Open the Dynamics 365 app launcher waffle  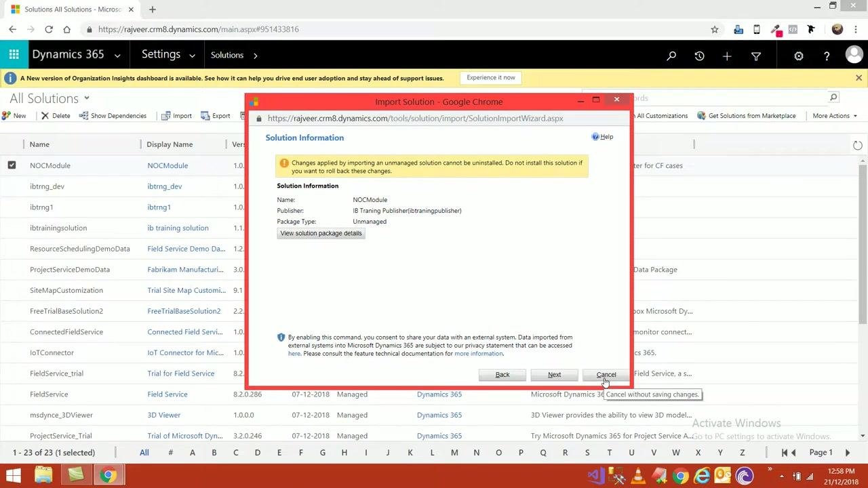click(x=14, y=55)
